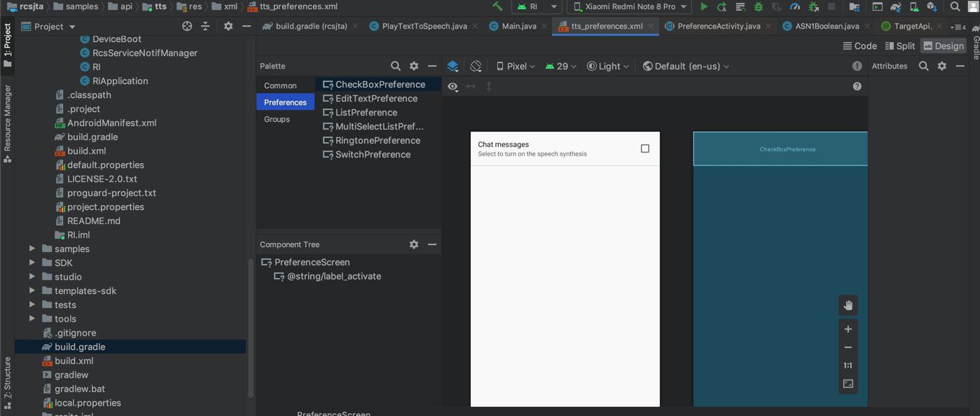980x416 pixels.
Task: Minimize the Component Tree panel
Action: [x=432, y=244]
